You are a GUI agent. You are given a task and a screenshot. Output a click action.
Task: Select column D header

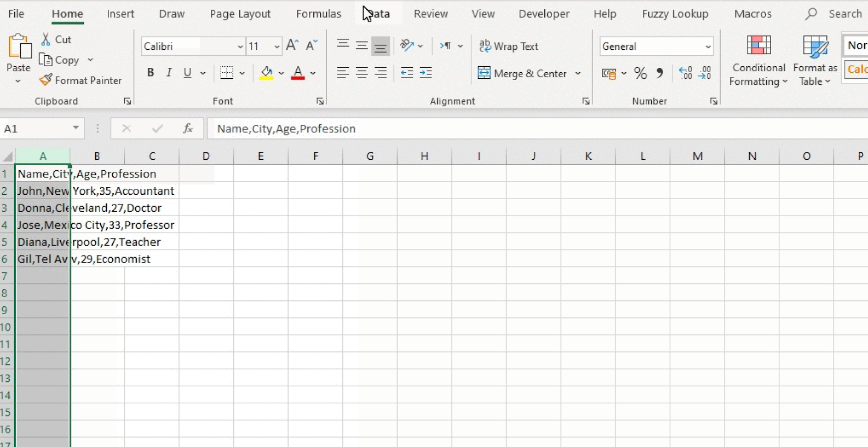tap(206, 156)
